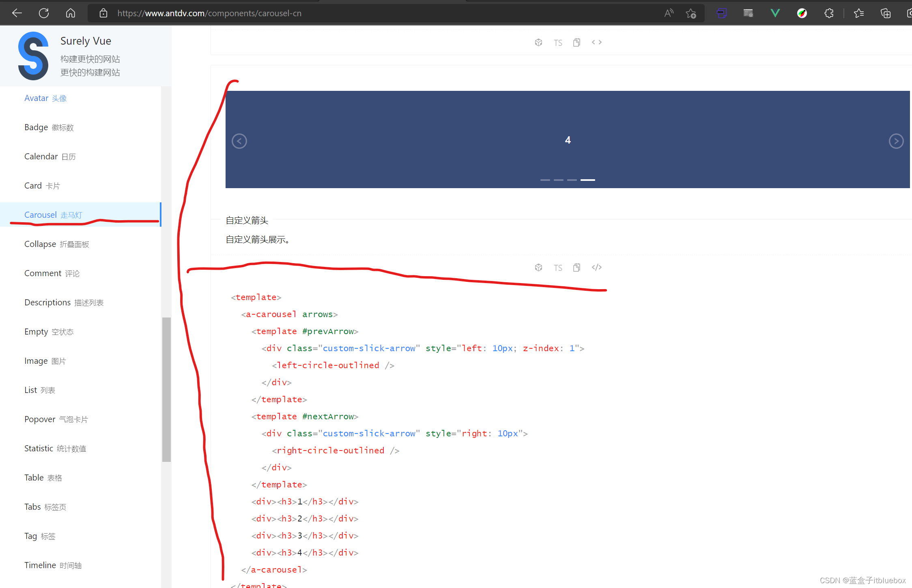Screen dimensions: 912x588
Task: Open the Image component page
Action: point(45,361)
